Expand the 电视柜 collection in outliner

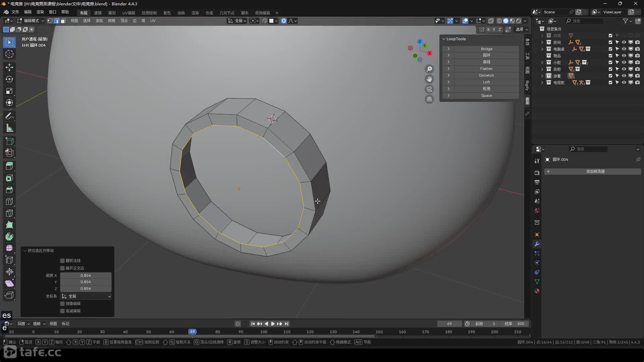pos(542,82)
